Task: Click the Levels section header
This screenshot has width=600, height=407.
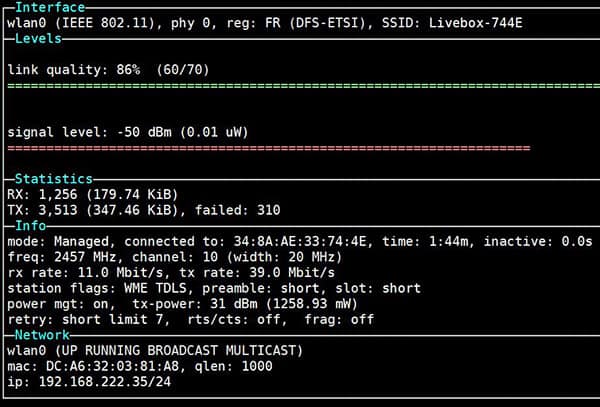Action: coord(38,39)
